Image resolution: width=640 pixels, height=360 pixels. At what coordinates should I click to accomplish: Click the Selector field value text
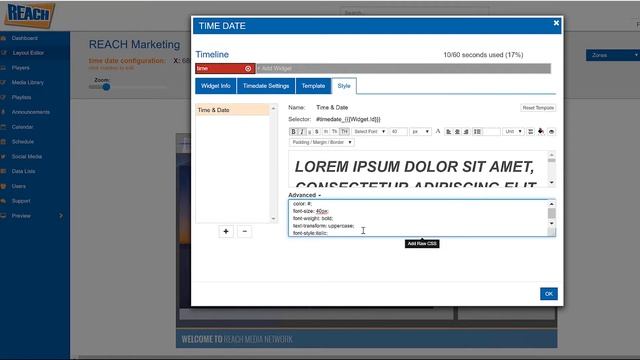pyautogui.click(x=348, y=119)
